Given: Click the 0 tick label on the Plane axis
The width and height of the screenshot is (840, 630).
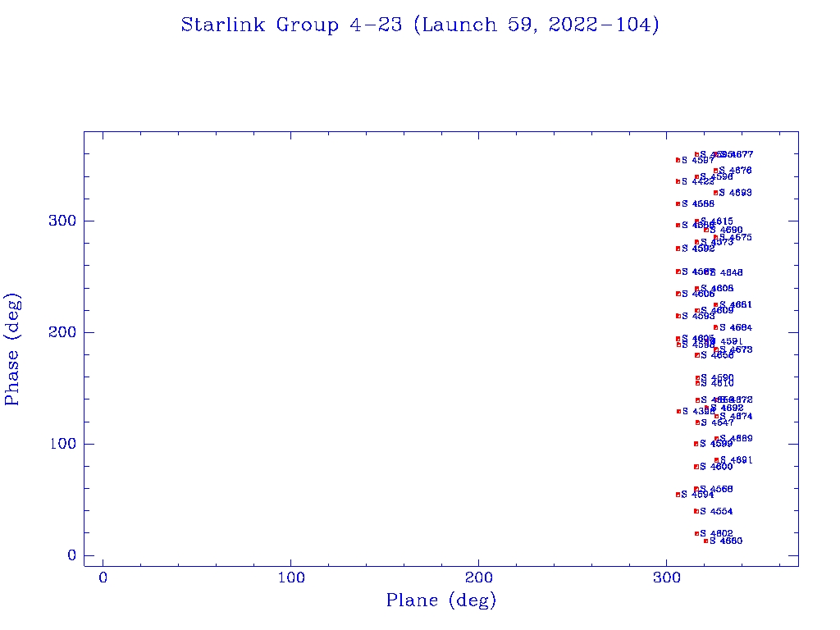Looking at the screenshot, I should pyautogui.click(x=103, y=577).
